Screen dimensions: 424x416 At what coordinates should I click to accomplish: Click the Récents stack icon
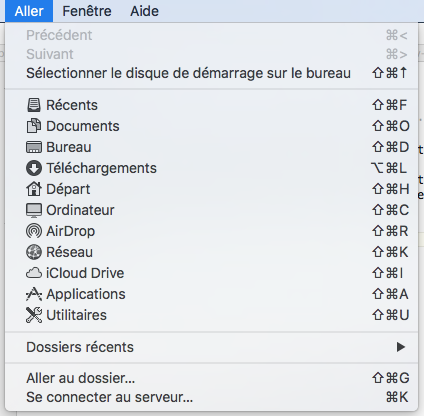point(34,105)
